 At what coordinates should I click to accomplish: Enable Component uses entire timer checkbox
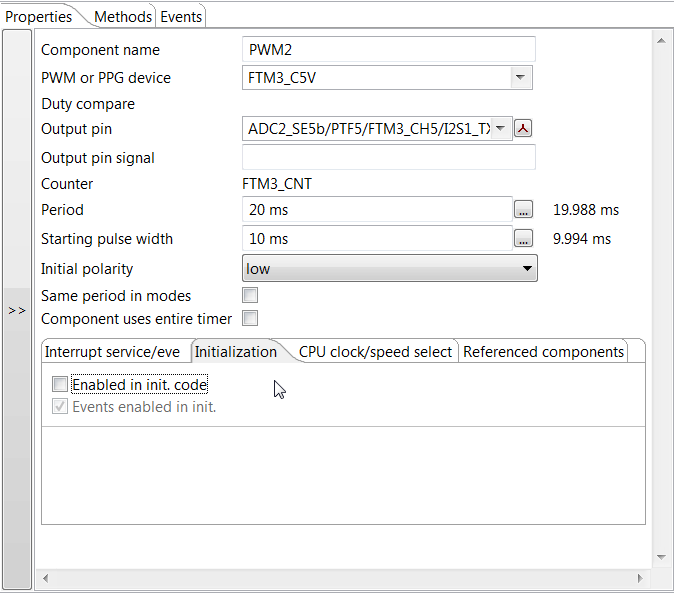click(x=251, y=319)
